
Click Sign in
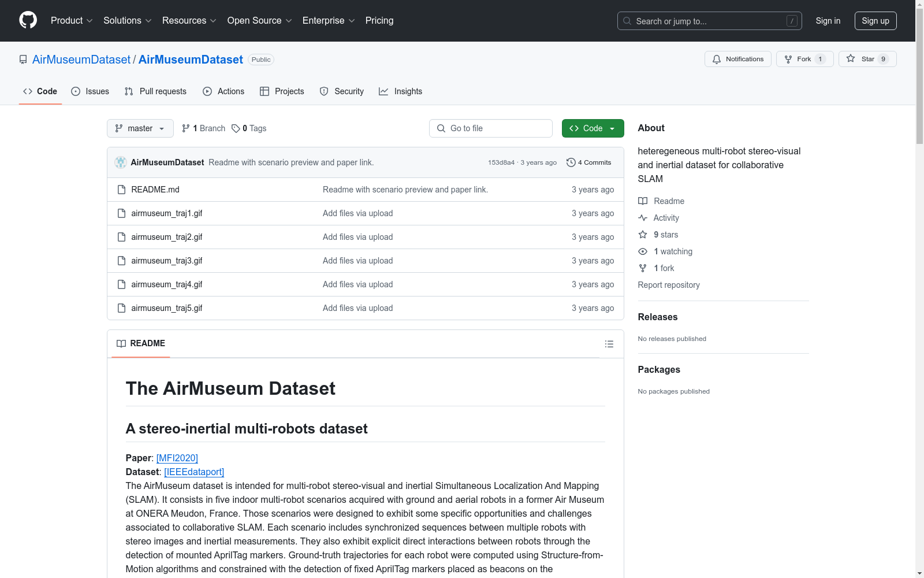[x=828, y=21]
